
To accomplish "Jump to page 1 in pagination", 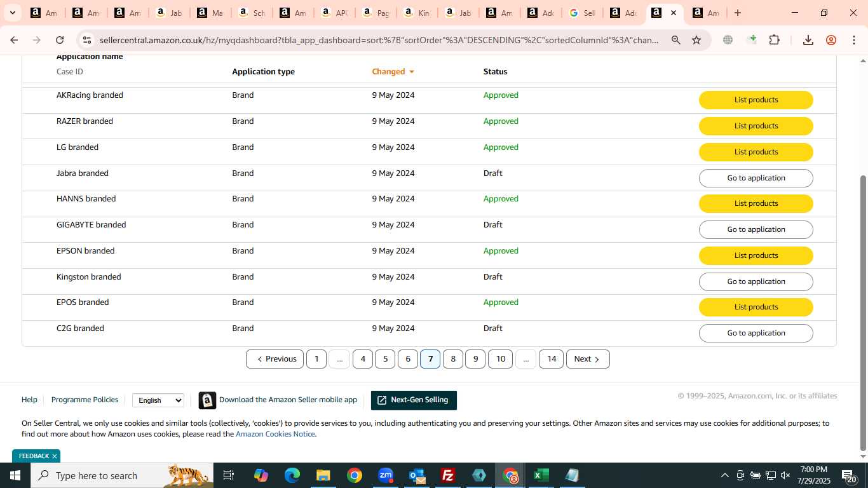I will (x=316, y=359).
